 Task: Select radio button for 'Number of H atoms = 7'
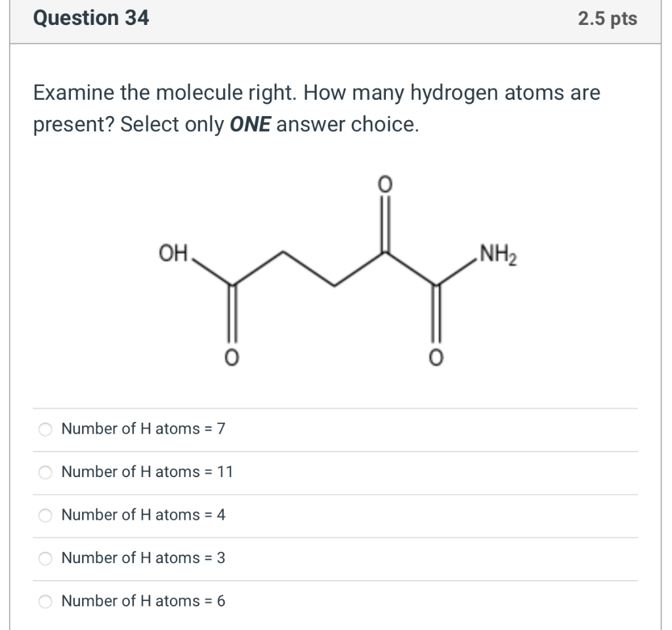coord(45,429)
